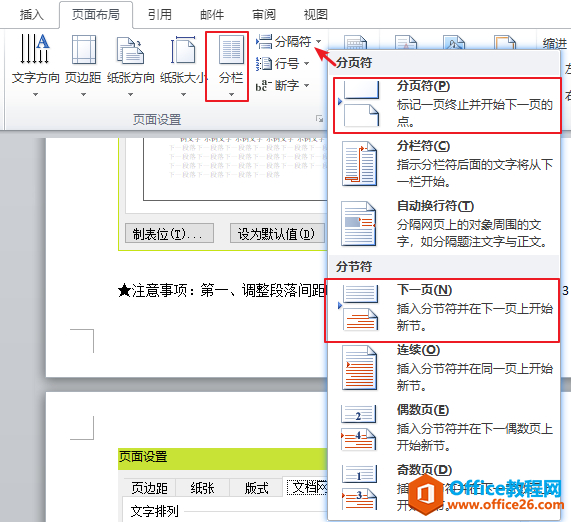Select the 下一页(N) section break icon
571x522 pixels.
[x=359, y=308]
